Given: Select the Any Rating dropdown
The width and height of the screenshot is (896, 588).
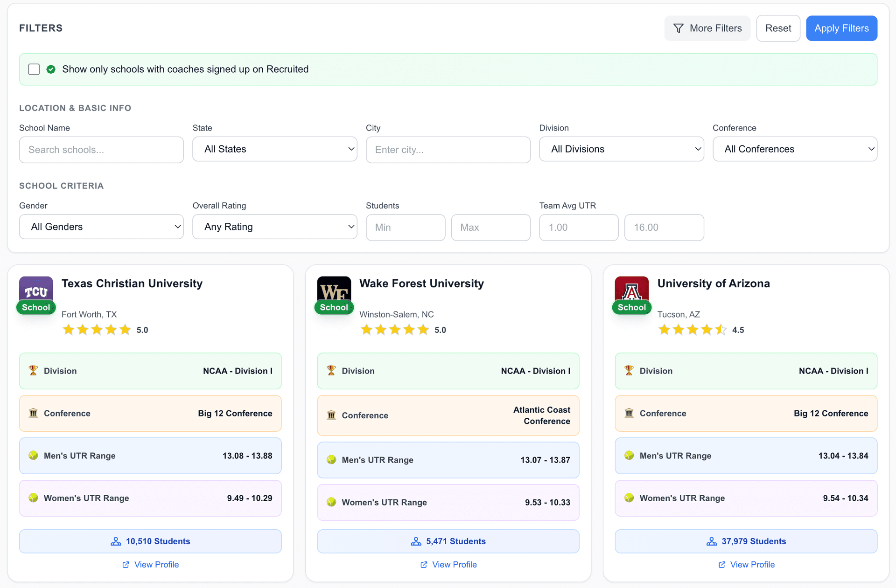Looking at the screenshot, I should tap(274, 227).
